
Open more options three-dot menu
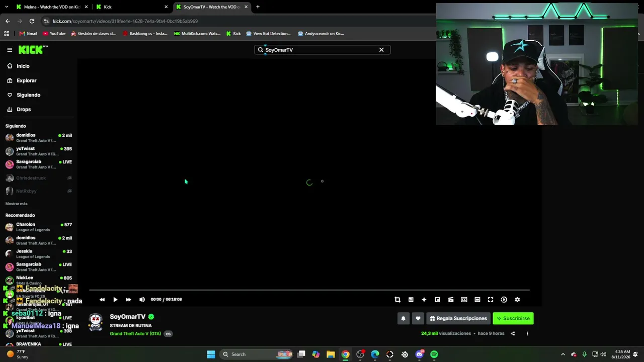tap(527, 333)
